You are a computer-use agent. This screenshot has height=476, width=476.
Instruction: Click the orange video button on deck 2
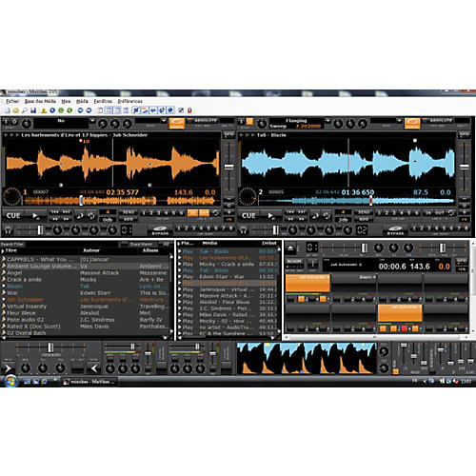click(x=412, y=124)
